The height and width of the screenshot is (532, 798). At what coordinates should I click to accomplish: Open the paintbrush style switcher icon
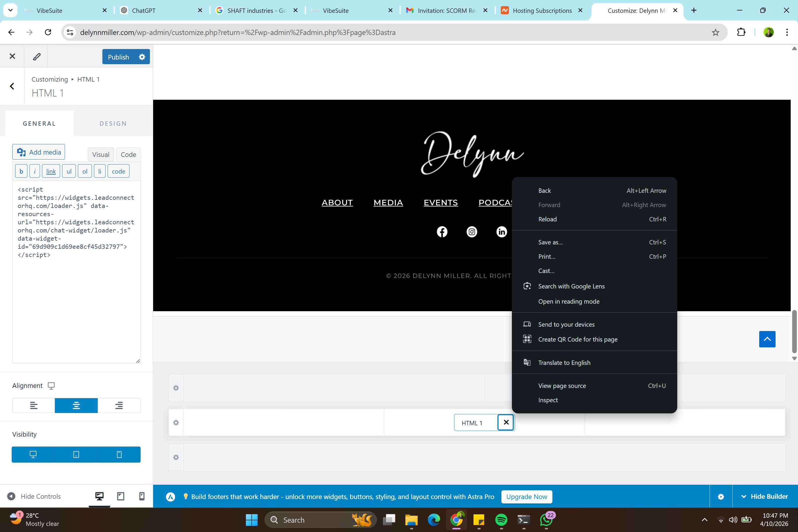pyautogui.click(x=36, y=56)
